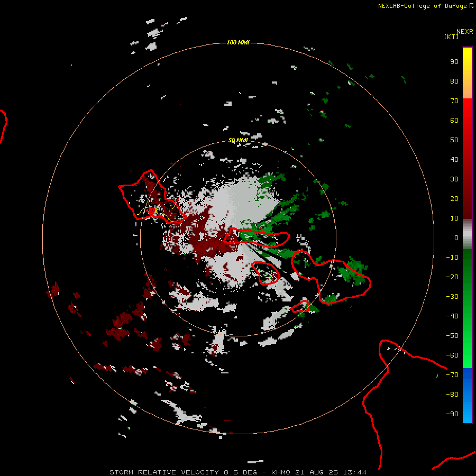Click the positive 80 knot scale label
476x476 pixels.
click(454, 81)
